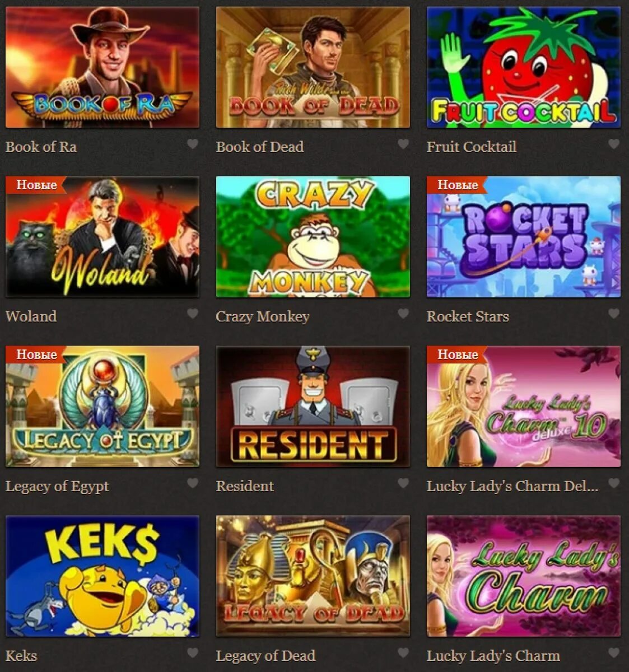Viewport: 629px width, 672px height.
Task: Open the Resident game thumbnail
Action: (313, 407)
